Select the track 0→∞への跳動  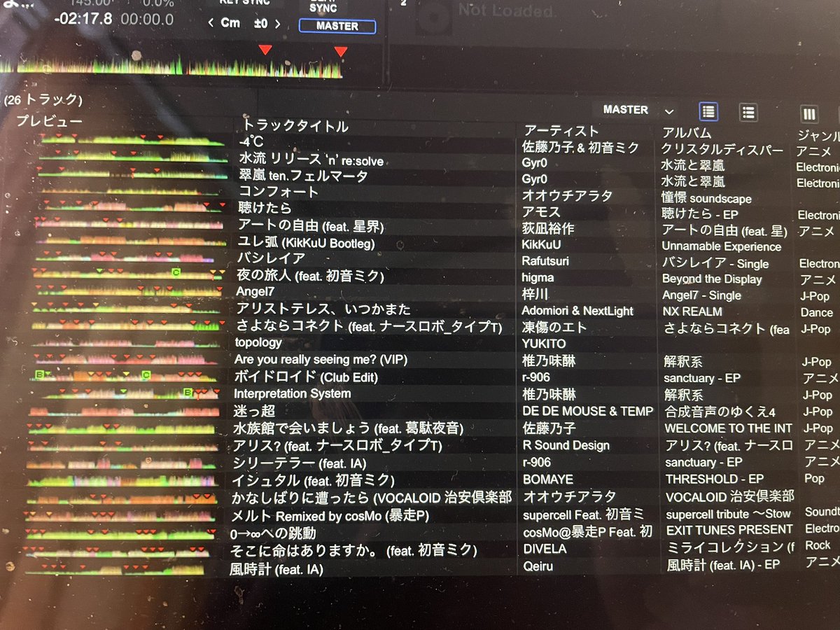tap(273, 533)
